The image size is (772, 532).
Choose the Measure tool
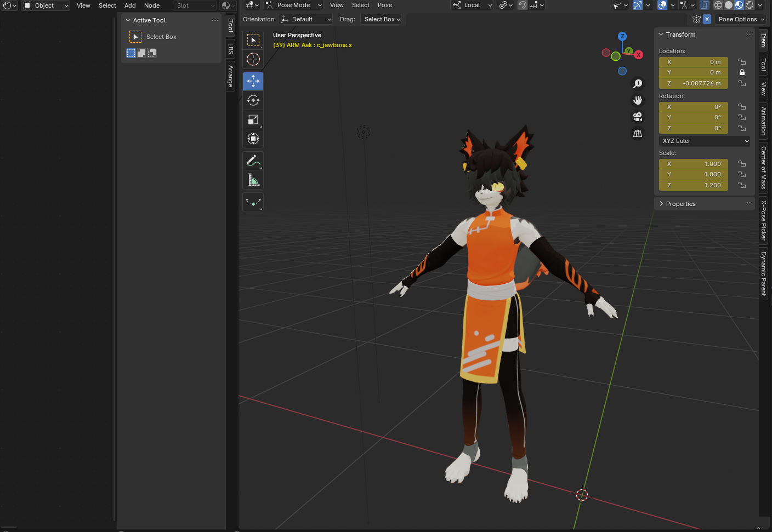click(x=253, y=180)
